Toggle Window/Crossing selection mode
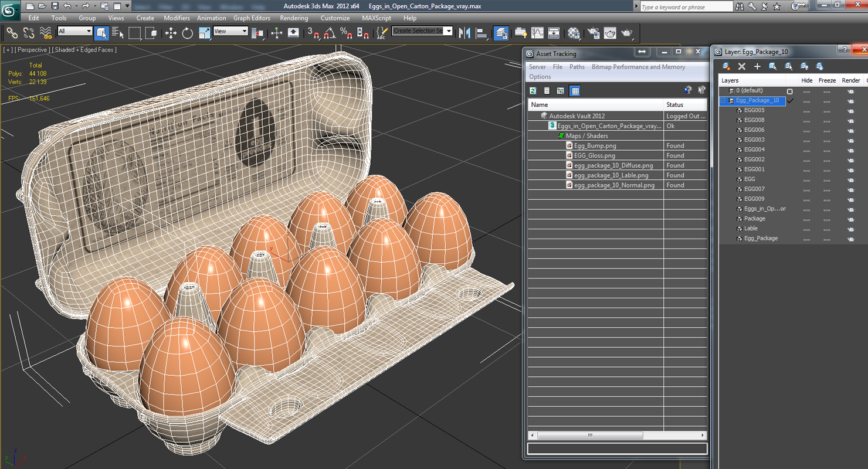This screenshot has width=868, height=469. click(151, 33)
